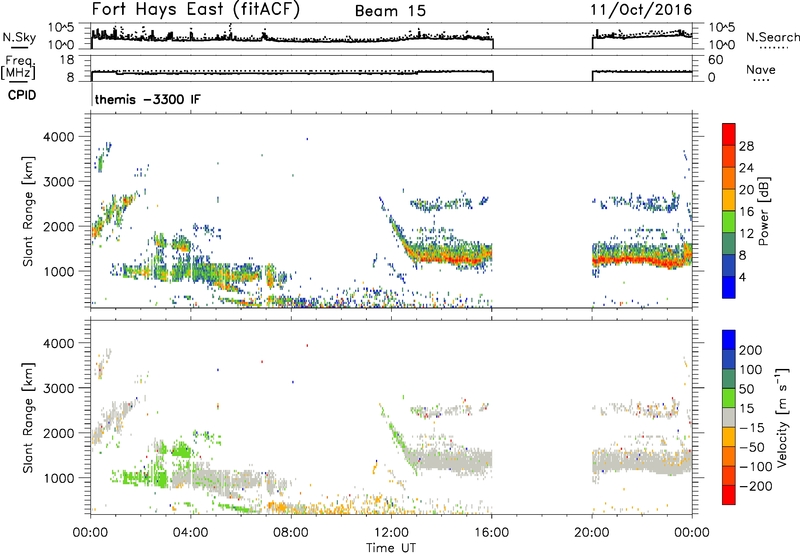Screen dimensions: 800x554
Task: Click the 'Freq. [MHz]' axis label
Action: [20, 68]
